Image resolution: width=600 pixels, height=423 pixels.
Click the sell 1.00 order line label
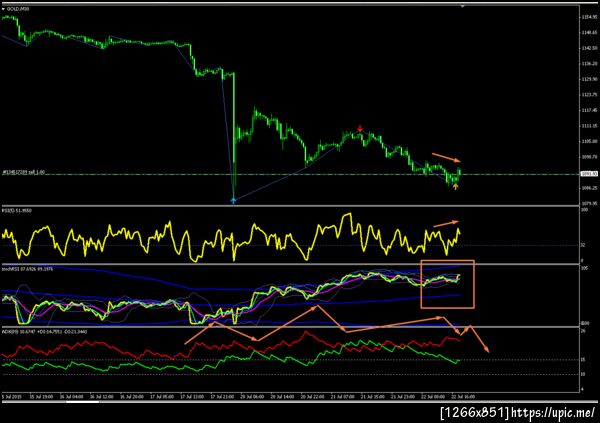point(24,172)
